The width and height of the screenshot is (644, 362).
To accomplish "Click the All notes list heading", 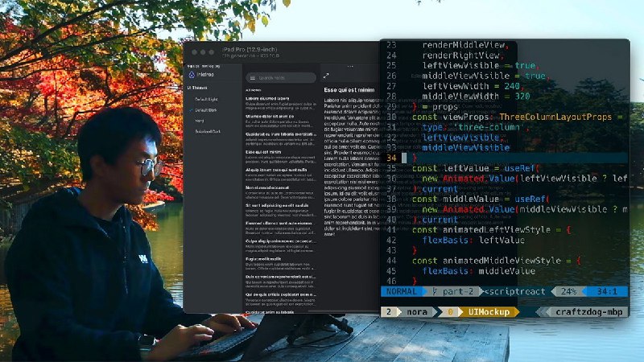I will (x=253, y=90).
